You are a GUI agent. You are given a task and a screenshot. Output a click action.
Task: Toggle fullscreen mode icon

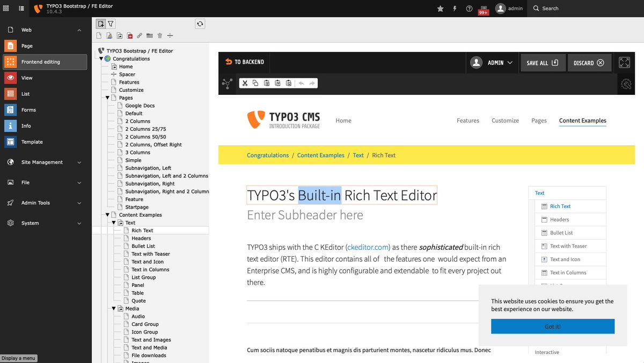[x=624, y=63]
